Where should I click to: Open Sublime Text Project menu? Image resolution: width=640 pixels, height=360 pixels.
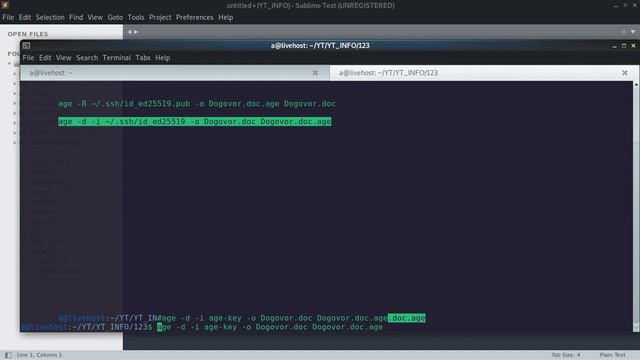click(160, 17)
